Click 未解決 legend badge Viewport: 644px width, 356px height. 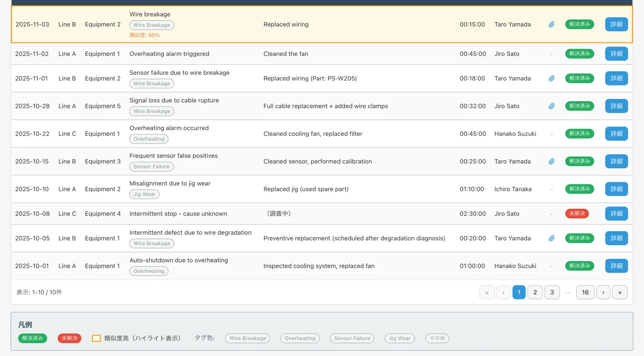tap(69, 338)
